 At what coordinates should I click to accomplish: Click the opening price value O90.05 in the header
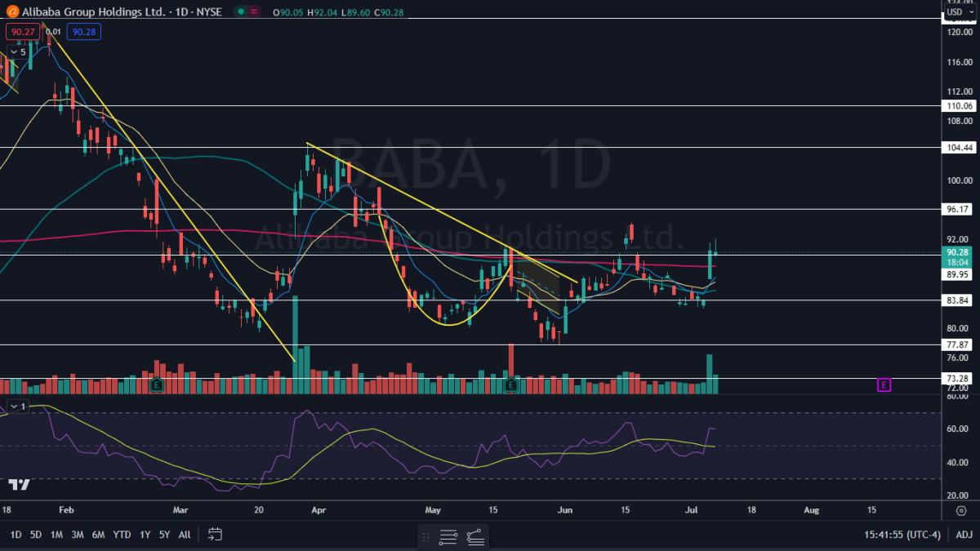pyautogui.click(x=287, y=12)
